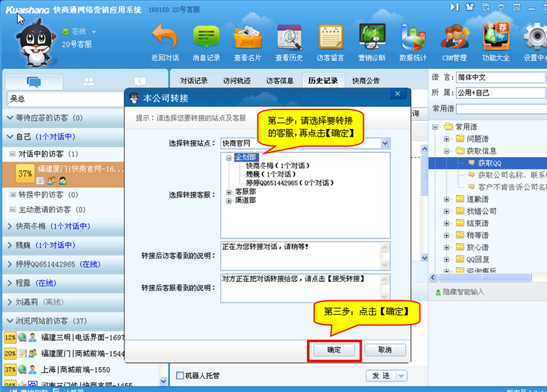Select visitor 福建厦门|商城前端-1544
This screenshot has height=392, width=547.
tap(63, 353)
